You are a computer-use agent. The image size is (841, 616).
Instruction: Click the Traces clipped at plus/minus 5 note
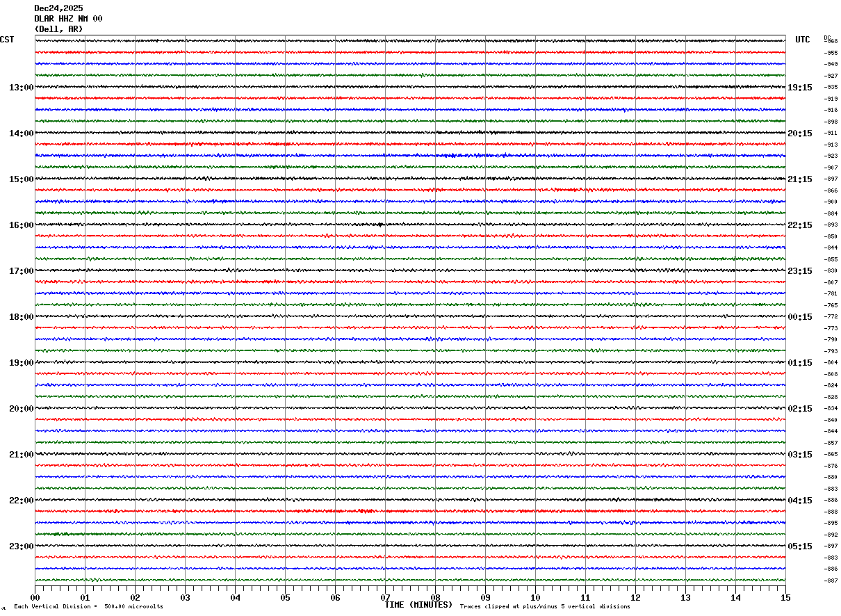click(545, 607)
